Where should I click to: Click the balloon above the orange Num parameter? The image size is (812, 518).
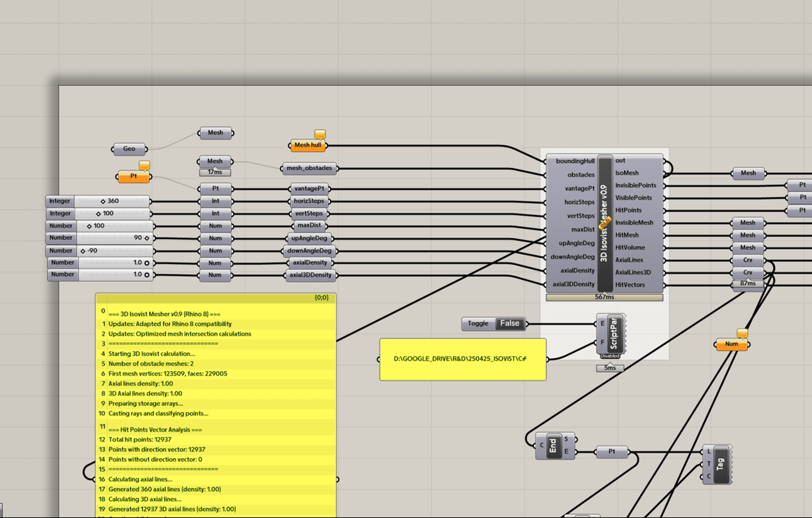[742, 333]
